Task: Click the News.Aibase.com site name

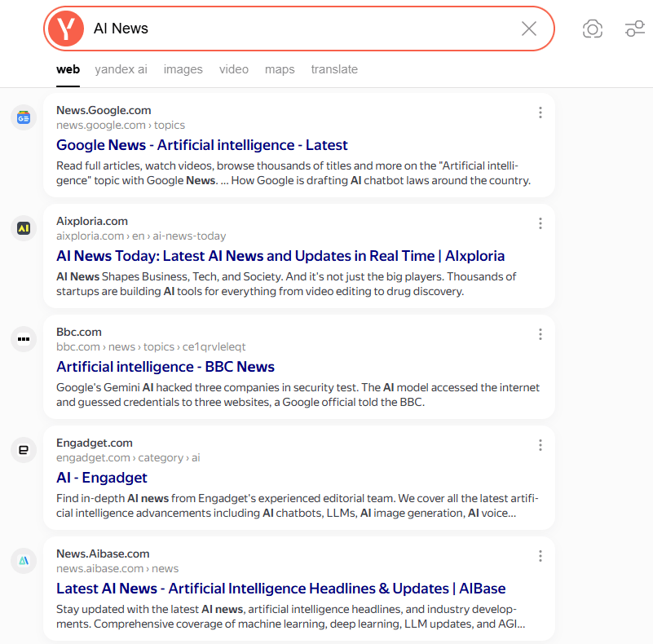Action: point(103,554)
